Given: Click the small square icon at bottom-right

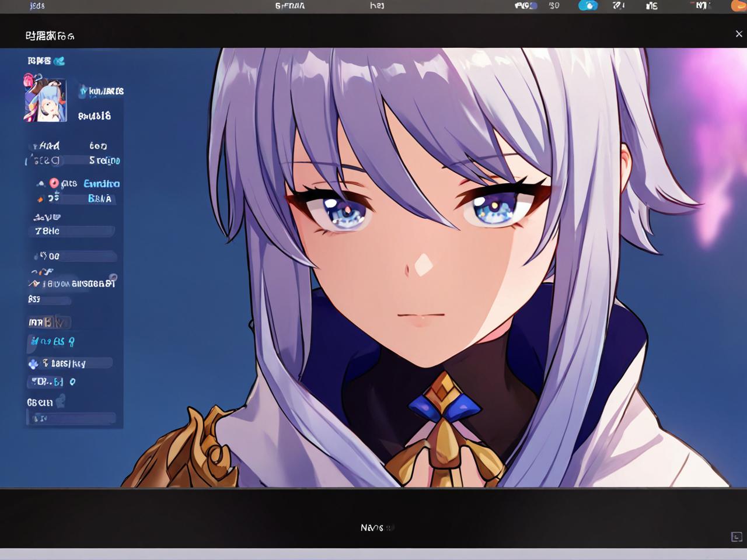Looking at the screenshot, I should point(736,537).
